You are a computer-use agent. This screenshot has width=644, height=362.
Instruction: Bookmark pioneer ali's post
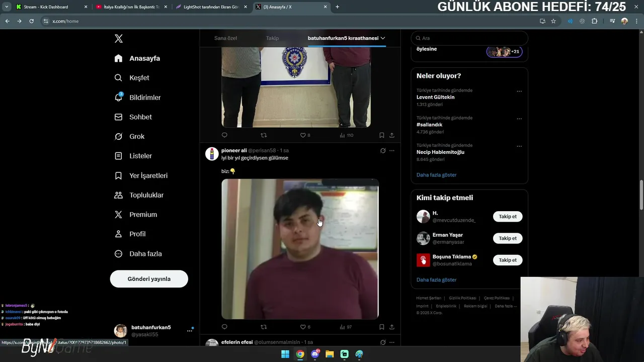(382, 327)
